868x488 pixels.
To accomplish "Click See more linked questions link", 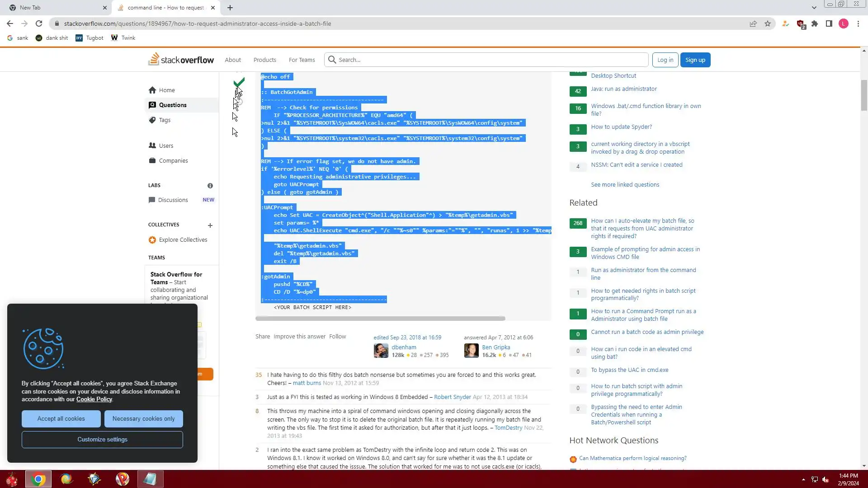I will click(x=625, y=184).
